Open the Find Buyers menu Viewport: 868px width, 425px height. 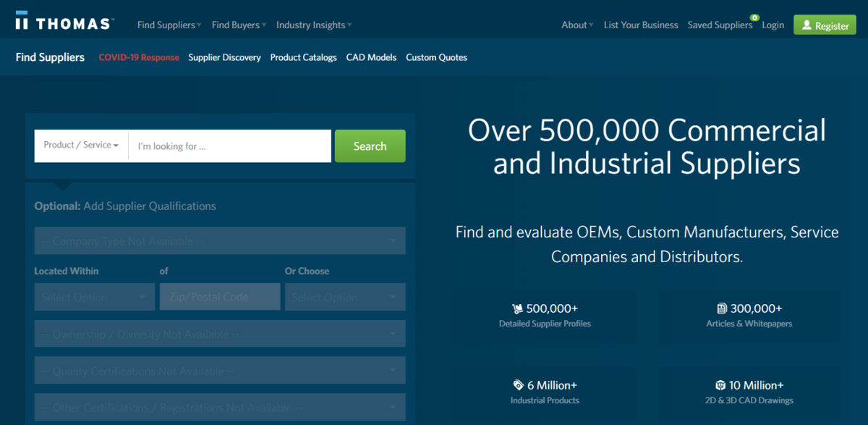[239, 25]
